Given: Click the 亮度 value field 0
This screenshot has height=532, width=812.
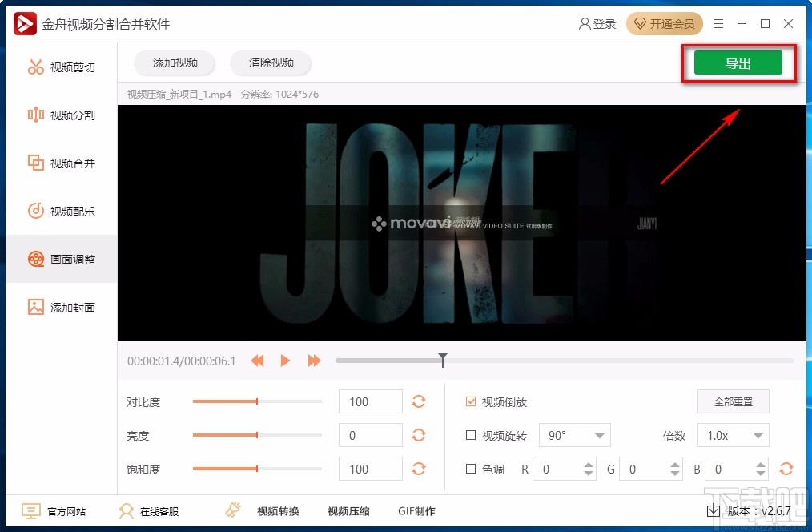Looking at the screenshot, I should tap(370, 435).
